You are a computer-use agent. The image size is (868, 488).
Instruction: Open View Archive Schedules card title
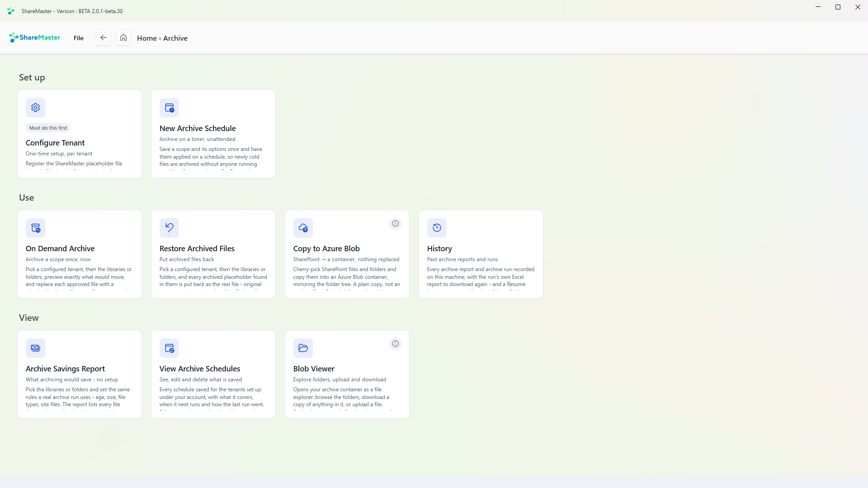200,369
